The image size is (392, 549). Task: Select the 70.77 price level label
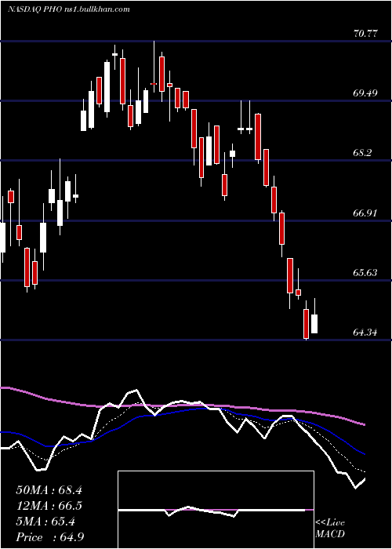365,34
